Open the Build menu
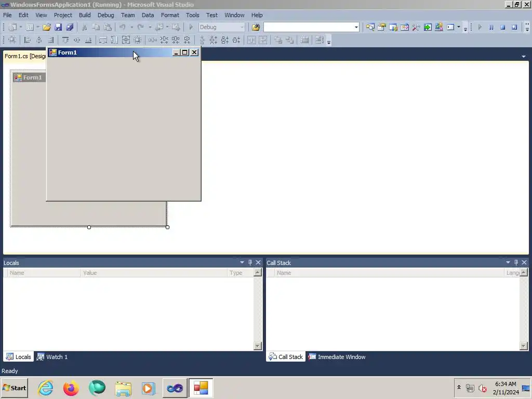The width and height of the screenshot is (532, 399). (x=85, y=15)
